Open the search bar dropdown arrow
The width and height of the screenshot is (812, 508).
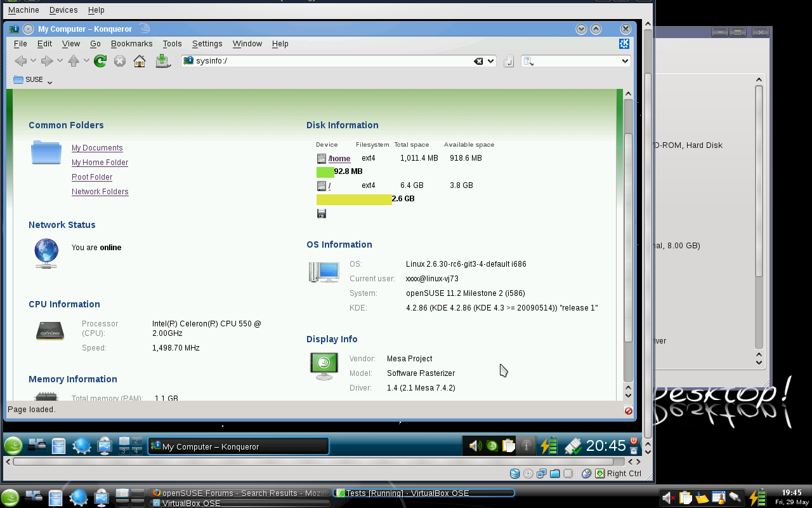(x=625, y=61)
